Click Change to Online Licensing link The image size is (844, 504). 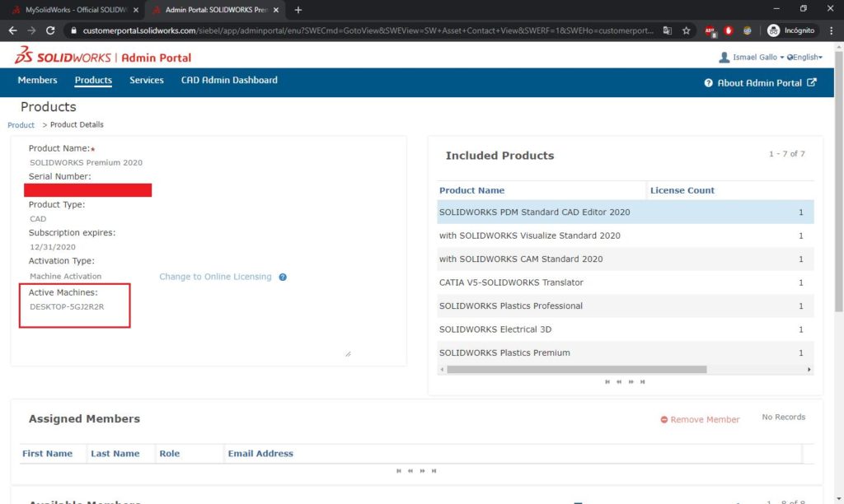(x=215, y=277)
